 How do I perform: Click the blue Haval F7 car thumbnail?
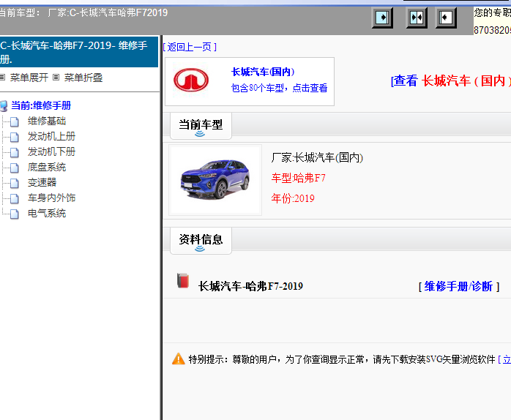215,179
